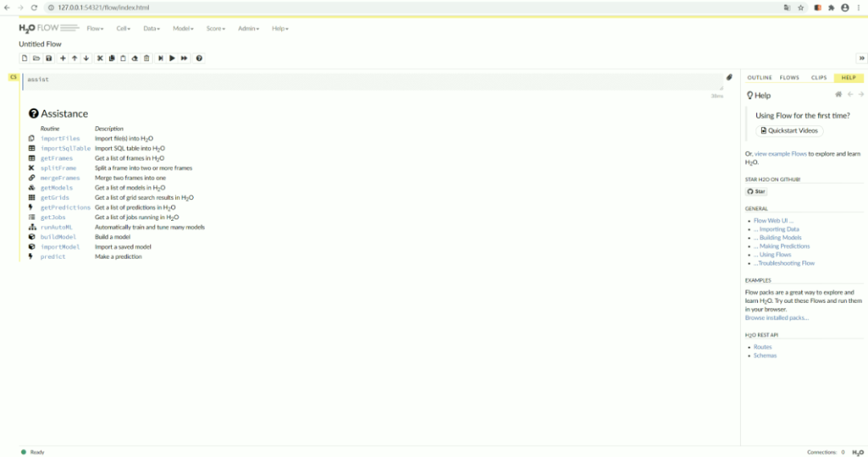Screen dimensions: 868x457
Task: Open the Admin menu
Action: pyautogui.click(x=248, y=28)
